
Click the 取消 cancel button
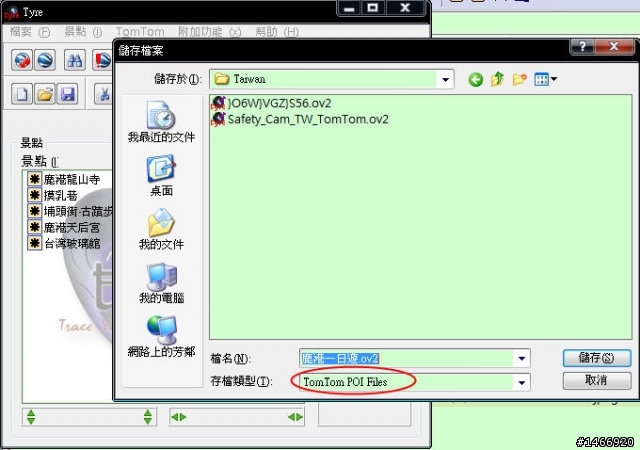pos(597,381)
